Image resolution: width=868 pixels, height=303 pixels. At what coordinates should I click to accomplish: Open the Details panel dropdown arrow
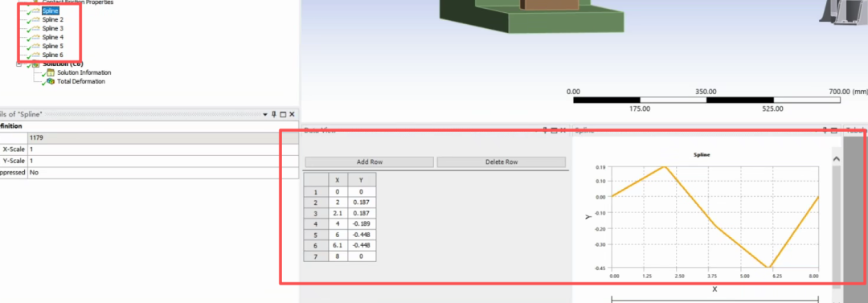coord(265,114)
